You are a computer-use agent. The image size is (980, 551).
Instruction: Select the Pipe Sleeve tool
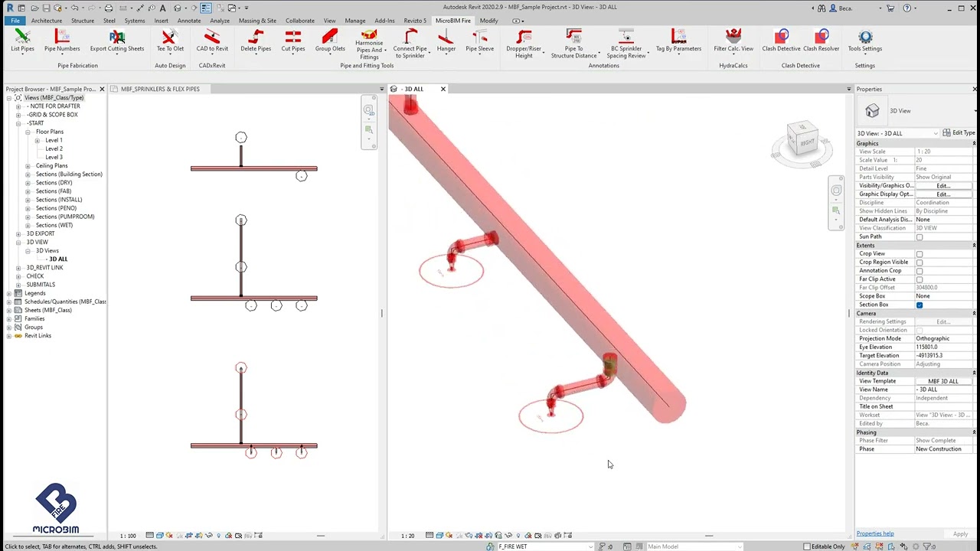[479, 42]
